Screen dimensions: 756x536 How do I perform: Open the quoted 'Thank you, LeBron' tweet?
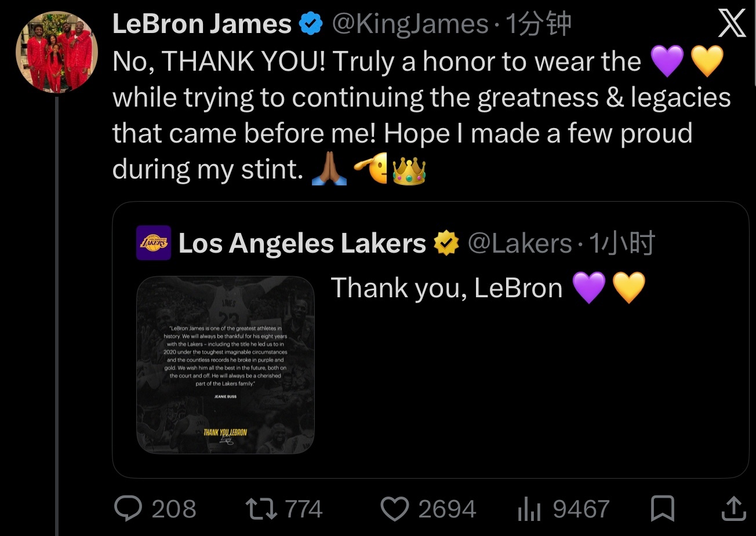point(430,340)
